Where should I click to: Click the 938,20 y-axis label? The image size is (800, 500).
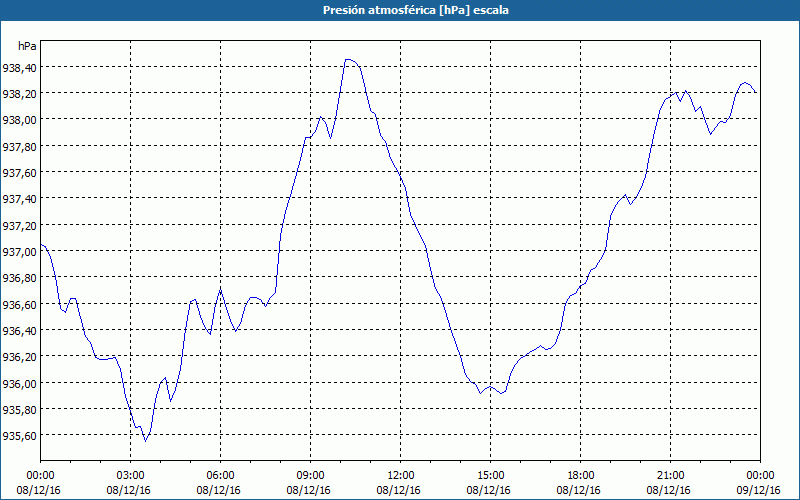[20, 93]
